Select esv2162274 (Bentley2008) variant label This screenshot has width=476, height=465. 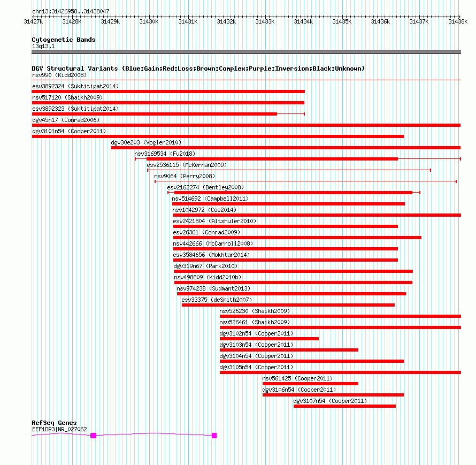tap(205, 187)
